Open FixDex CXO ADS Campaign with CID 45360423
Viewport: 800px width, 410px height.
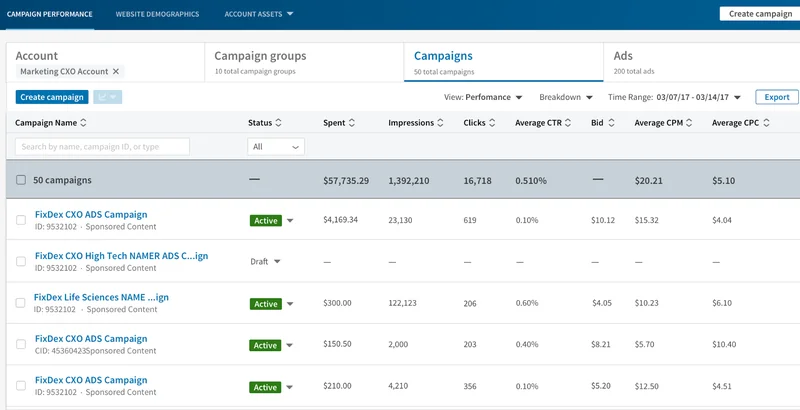click(x=91, y=339)
